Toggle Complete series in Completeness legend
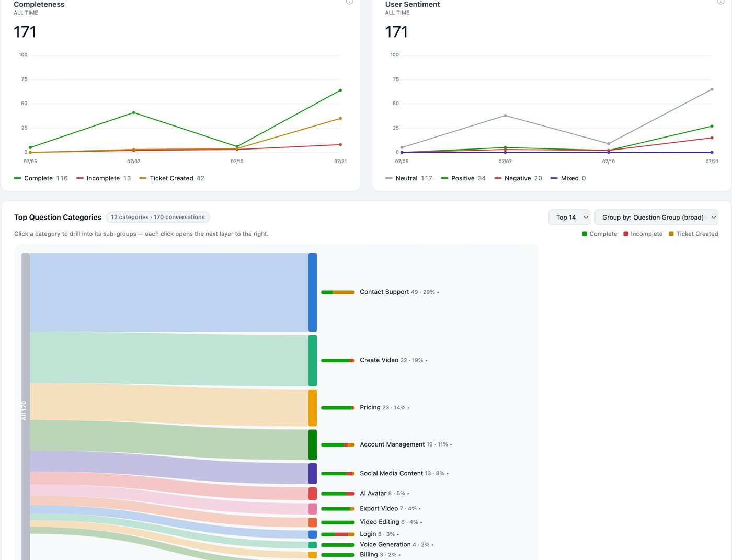Screen dimensions: 732x560 (x=41, y=178)
